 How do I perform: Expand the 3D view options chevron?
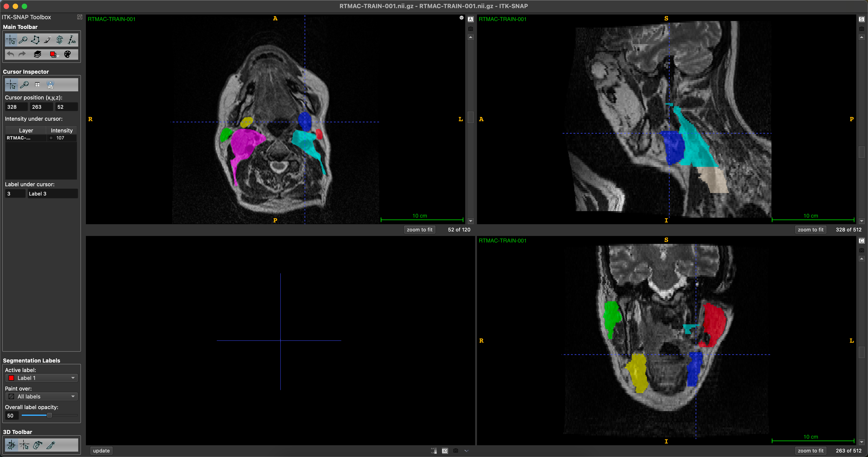tap(466, 451)
